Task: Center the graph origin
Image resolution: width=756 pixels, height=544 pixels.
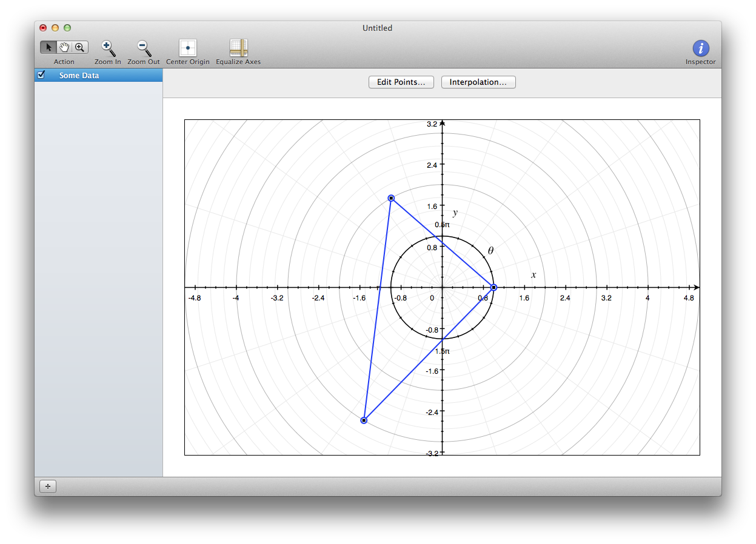Action: (187, 48)
